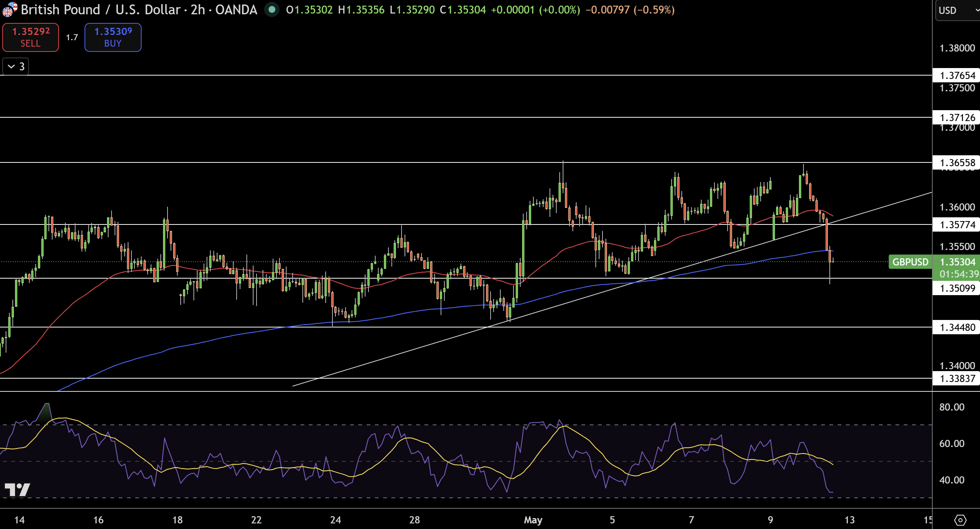Click date 24 on the time axis
980x529 pixels.
335,520
